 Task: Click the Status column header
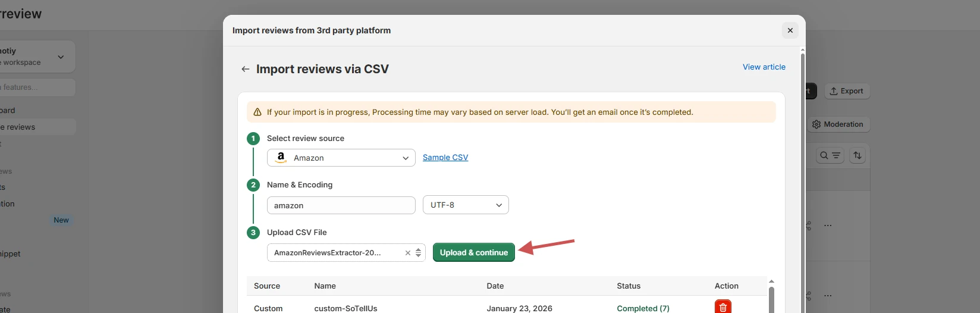click(629, 286)
